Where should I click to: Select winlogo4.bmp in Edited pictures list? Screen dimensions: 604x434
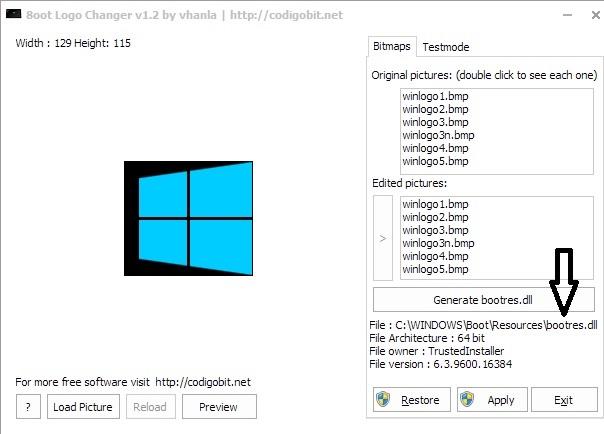tap(435, 256)
